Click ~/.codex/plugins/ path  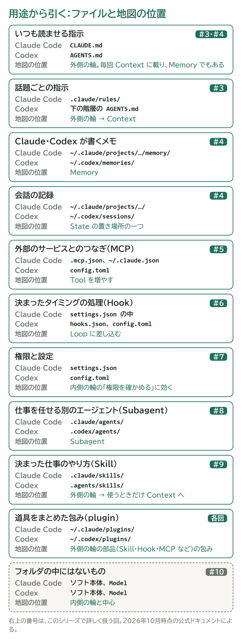coord(100,539)
